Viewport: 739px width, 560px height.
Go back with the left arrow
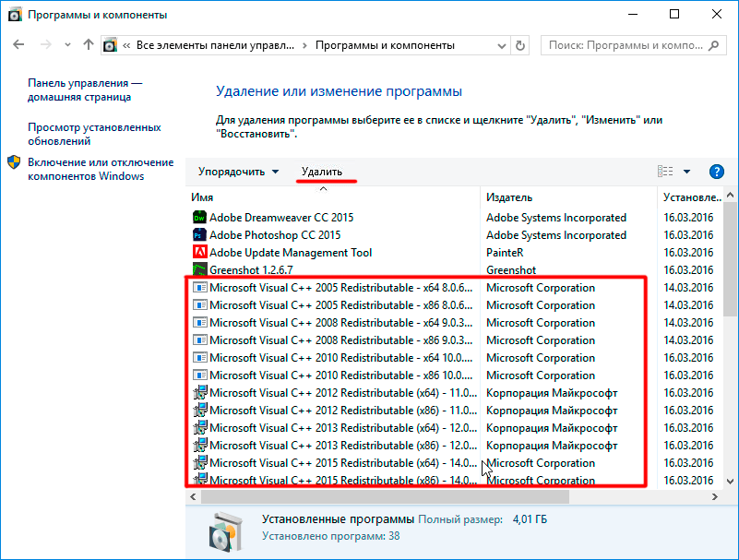pyautogui.click(x=18, y=45)
